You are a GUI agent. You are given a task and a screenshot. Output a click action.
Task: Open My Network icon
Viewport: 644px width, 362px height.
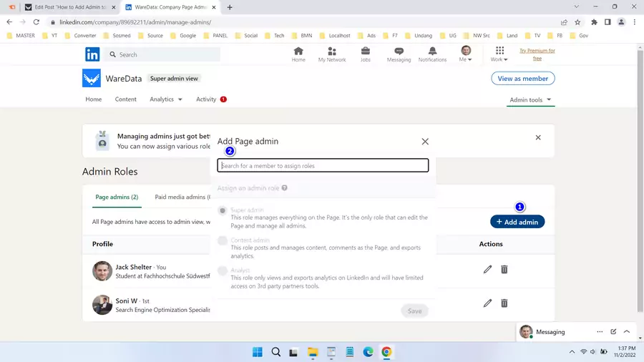coord(332,54)
